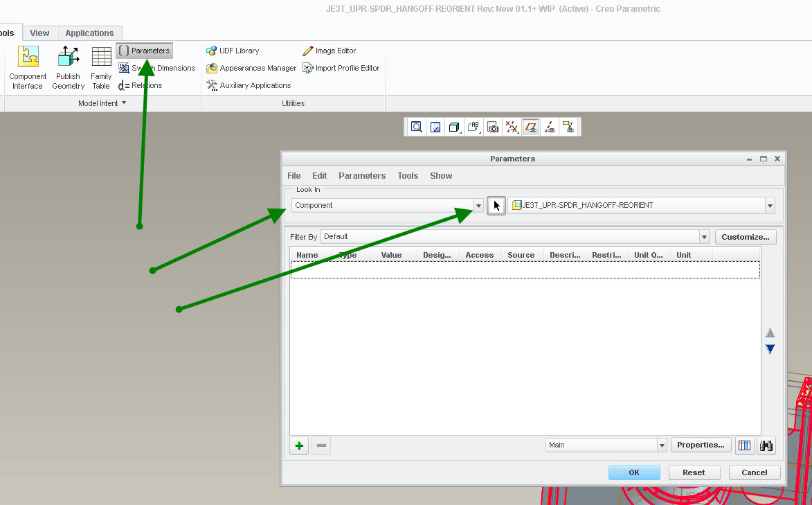
Task: Click the Desig... column header
Action: [438, 255]
